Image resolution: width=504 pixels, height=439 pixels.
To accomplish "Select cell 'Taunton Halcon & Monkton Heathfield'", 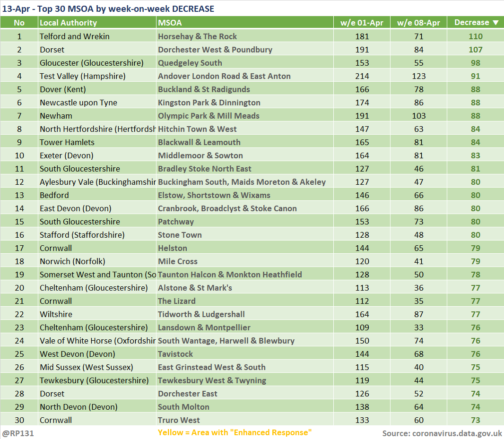I will click(244, 275).
